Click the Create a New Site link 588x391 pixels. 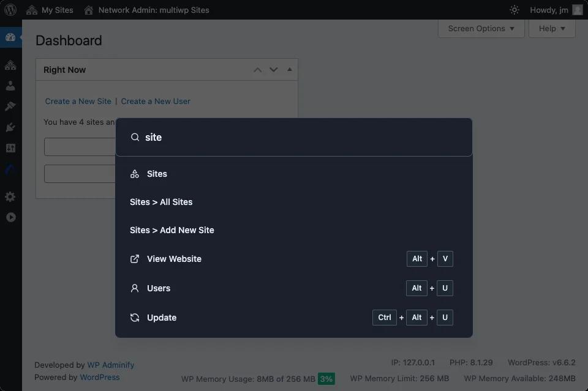point(78,101)
